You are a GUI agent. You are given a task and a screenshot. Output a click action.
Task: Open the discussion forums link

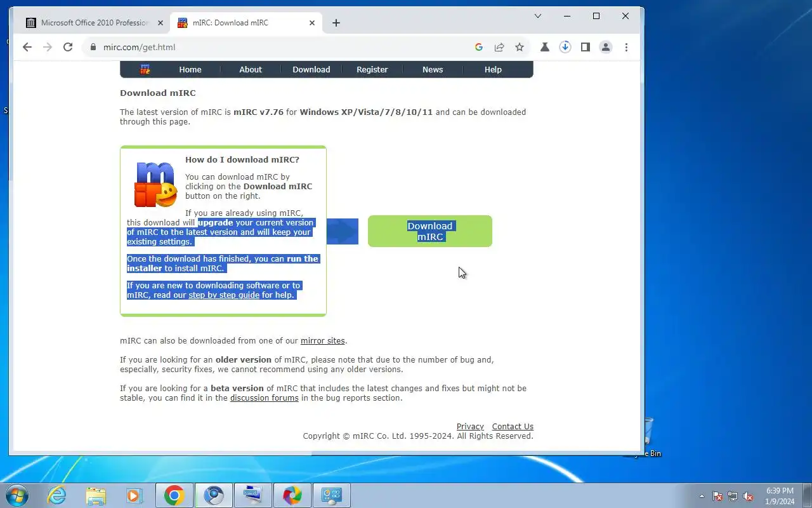pyautogui.click(x=265, y=398)
